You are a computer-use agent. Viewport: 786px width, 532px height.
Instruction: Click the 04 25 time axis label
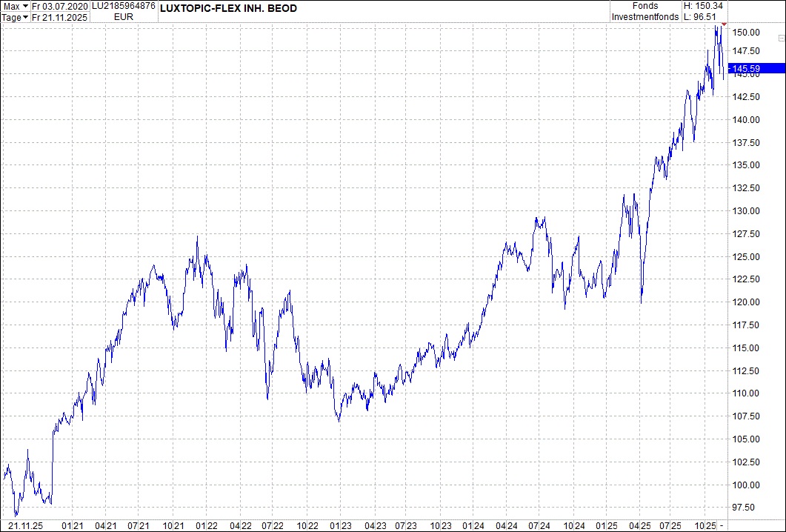click(639, 526)
